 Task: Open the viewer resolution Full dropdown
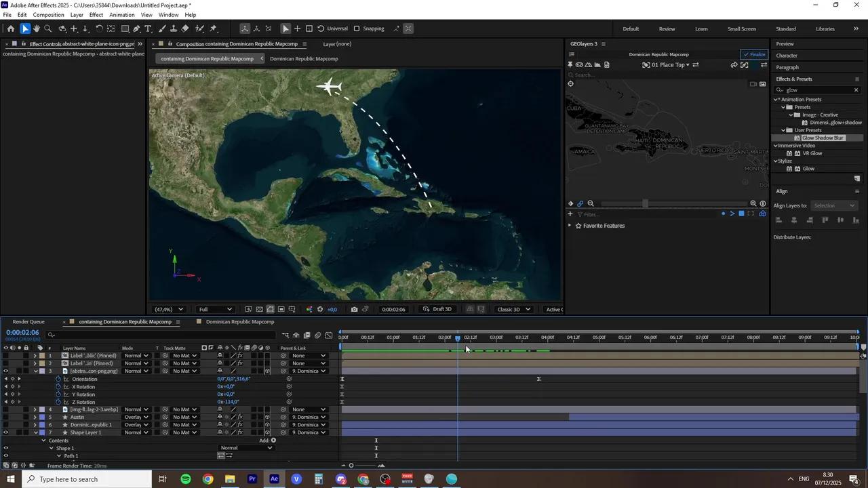tap(215, 309)
